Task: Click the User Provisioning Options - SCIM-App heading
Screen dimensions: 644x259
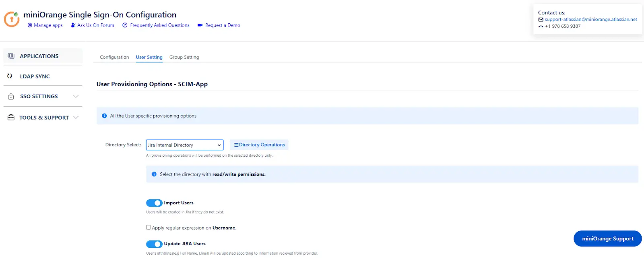Action: (x=152, y=84)
